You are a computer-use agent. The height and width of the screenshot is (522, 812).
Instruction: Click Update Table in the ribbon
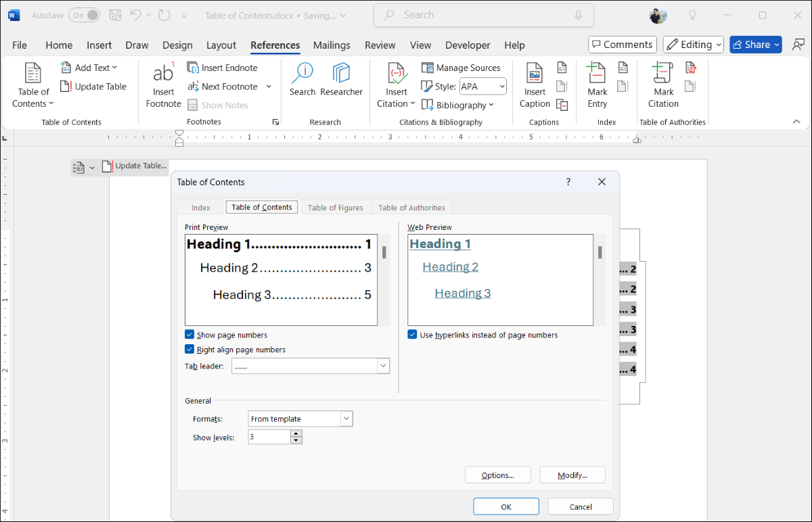pos(93,87)
